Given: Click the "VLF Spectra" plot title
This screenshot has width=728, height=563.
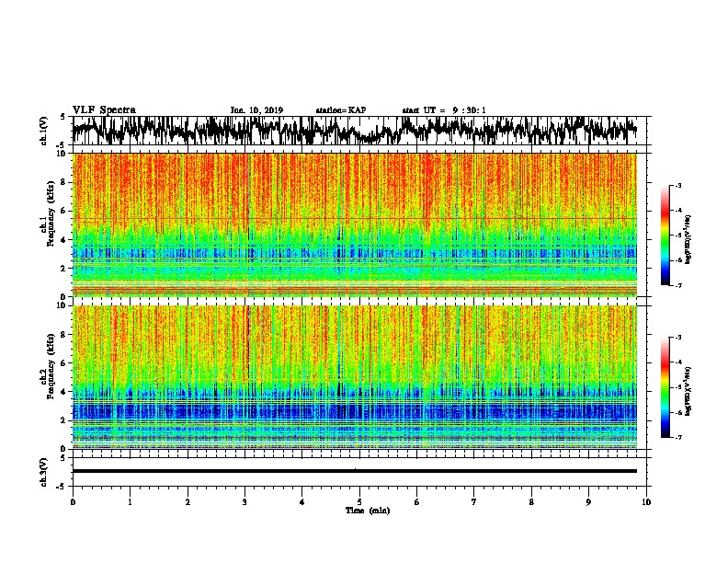Looking at the screenshot, I should tap(104, 109).
